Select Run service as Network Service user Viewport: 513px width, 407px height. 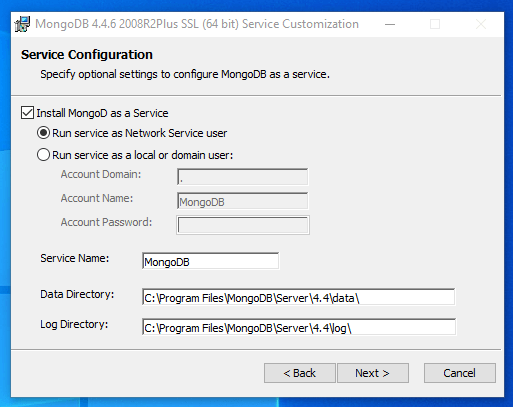click(43, 133)
